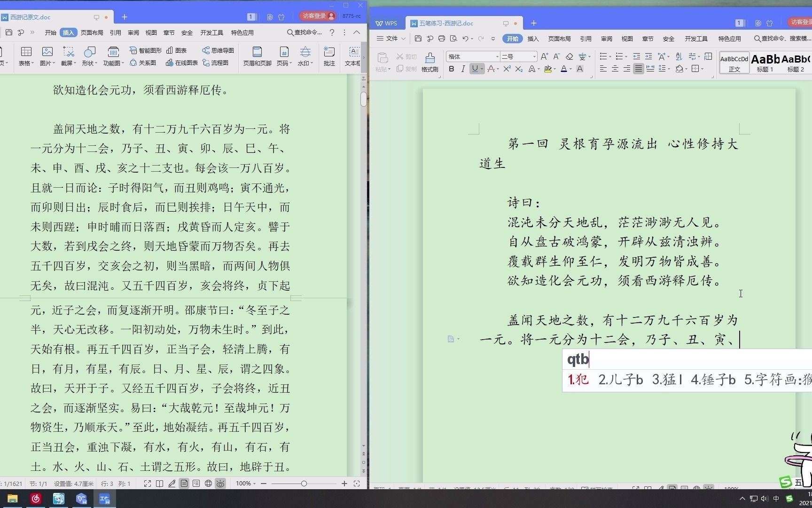Increase indent in right window
Image resolution: width=812 pixels, height=508 pixels.
click(648, 56)
